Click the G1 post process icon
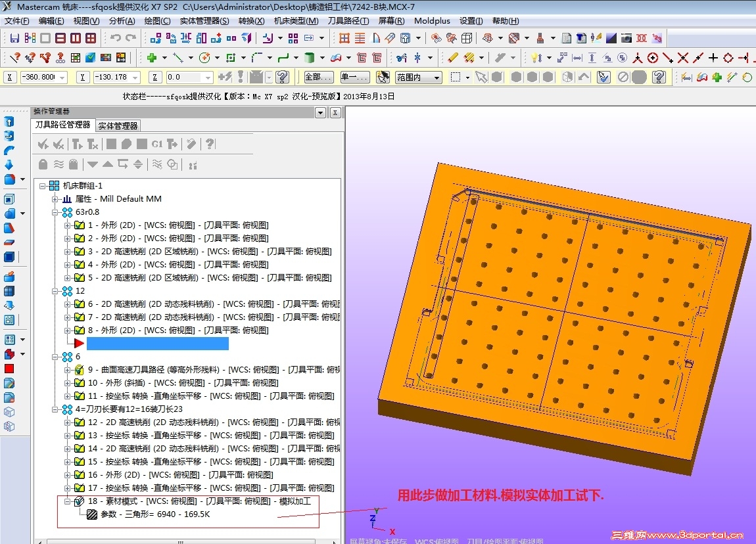Image resolution: width=756 pixels, height=544 pixels. point(157,144)
